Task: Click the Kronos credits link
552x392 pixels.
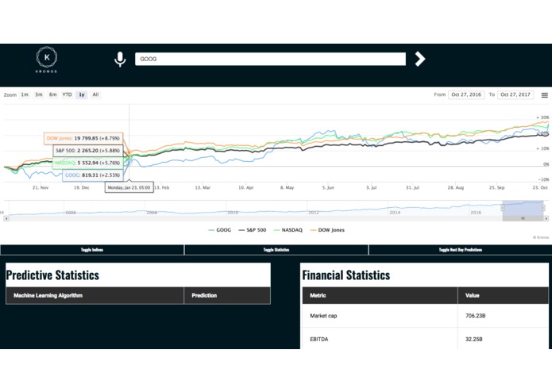Action: coord(540,237)
